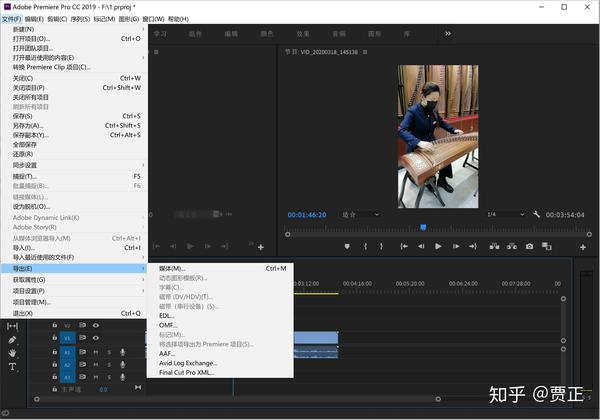The image size is (600, 420).
Task: Step back one frame in Program monitor
Action: pyautogui.click(x=421, y=246)
